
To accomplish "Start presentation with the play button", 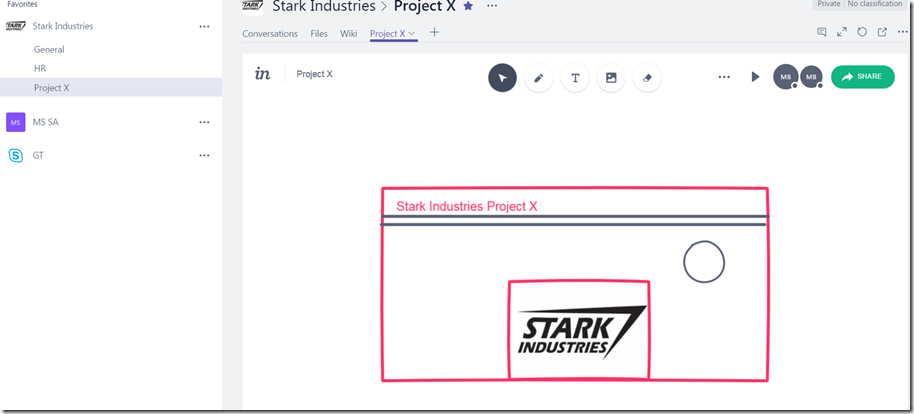I will click(755, 77).
